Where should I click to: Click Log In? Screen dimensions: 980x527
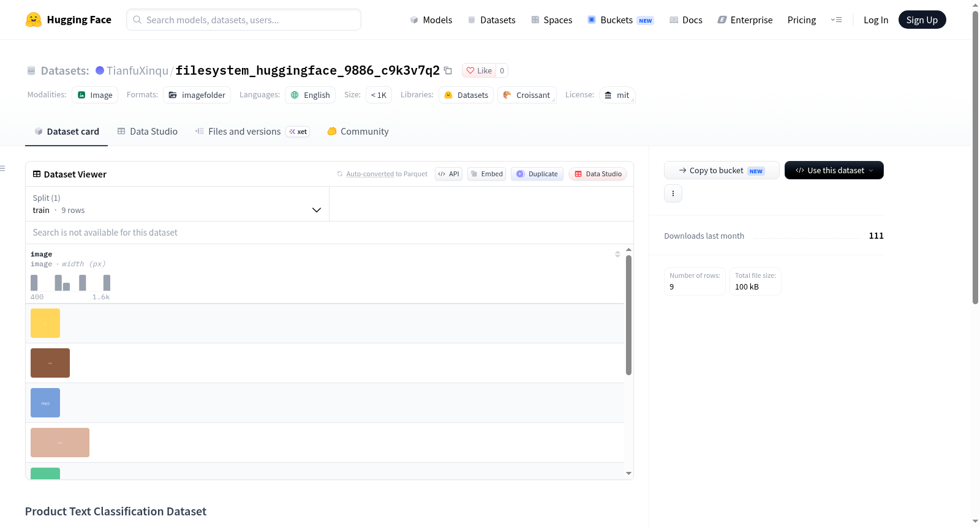pos(876,20)
